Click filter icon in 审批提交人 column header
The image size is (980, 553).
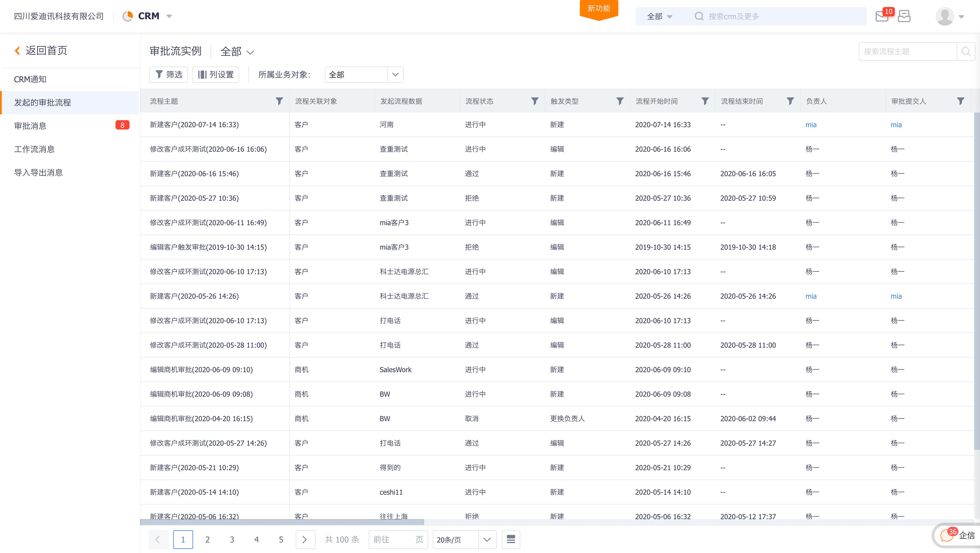coord(960,101)
